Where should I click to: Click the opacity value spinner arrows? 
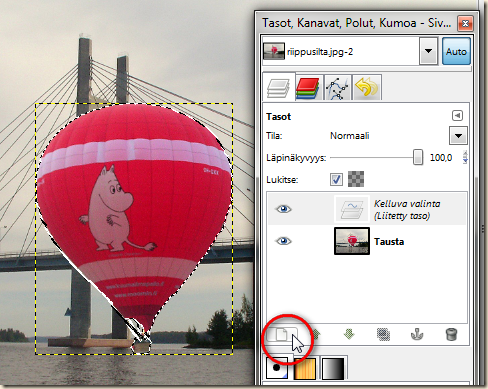coord(465,157)
